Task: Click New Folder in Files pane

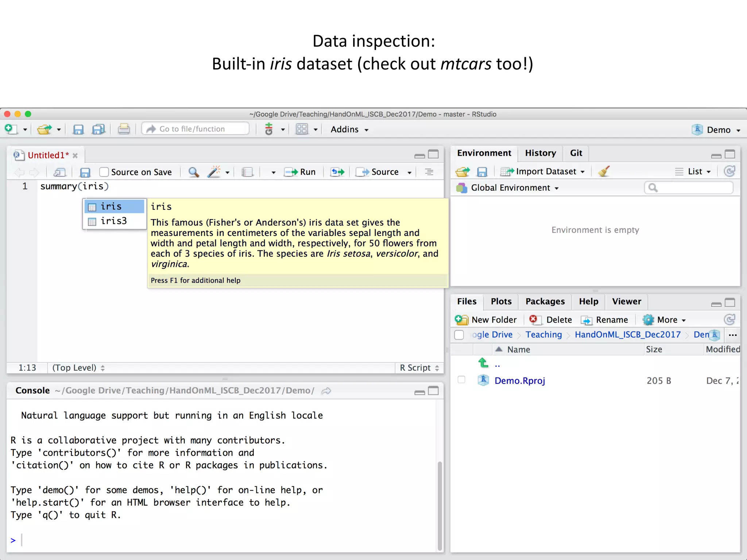Action: pyautogui.click(x=486, y=320)
